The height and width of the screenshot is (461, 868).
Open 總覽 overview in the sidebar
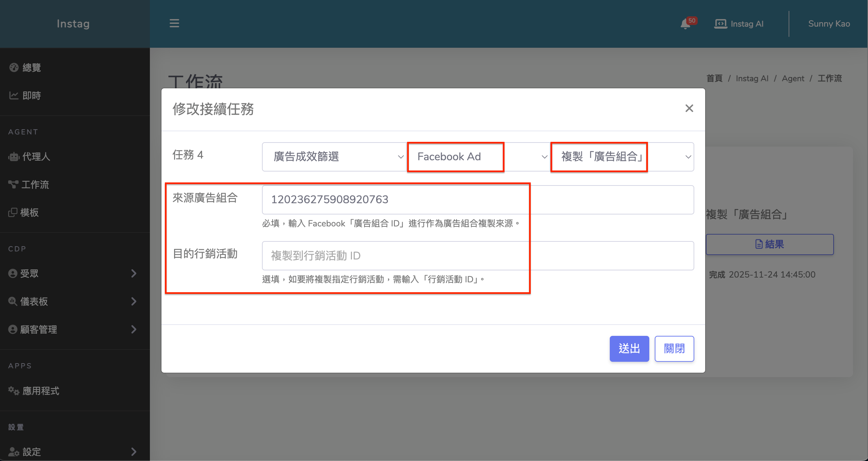pyautogui.click(x=31, y=68)
